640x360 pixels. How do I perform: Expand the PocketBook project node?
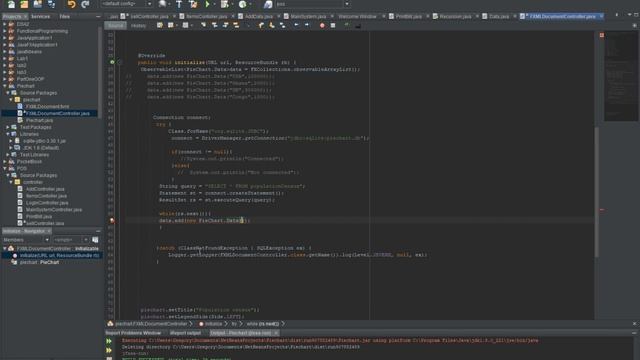pyautogui.click(x=4, y=162)
